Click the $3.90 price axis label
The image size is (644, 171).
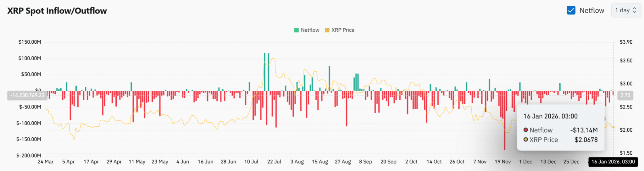626,42
